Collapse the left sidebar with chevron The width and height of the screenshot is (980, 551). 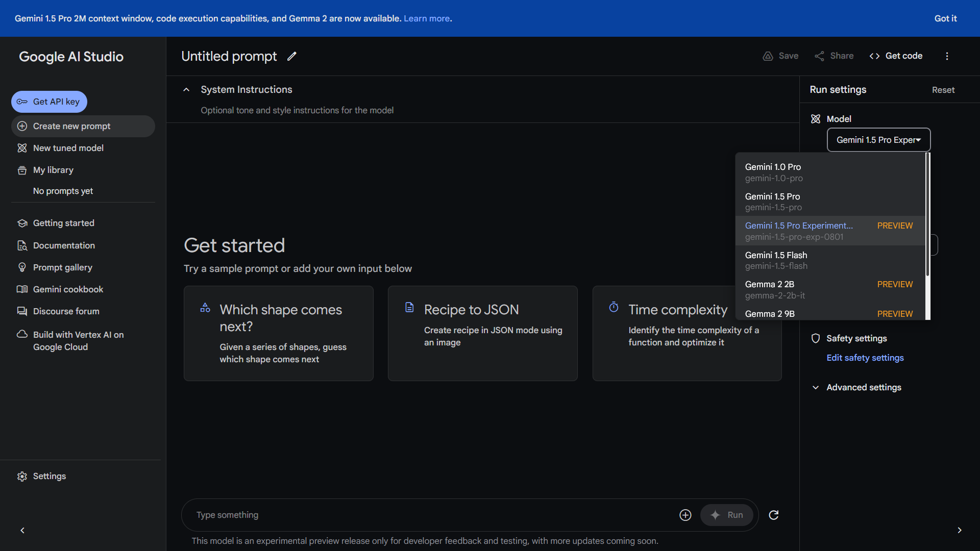(x=22, y=531)
